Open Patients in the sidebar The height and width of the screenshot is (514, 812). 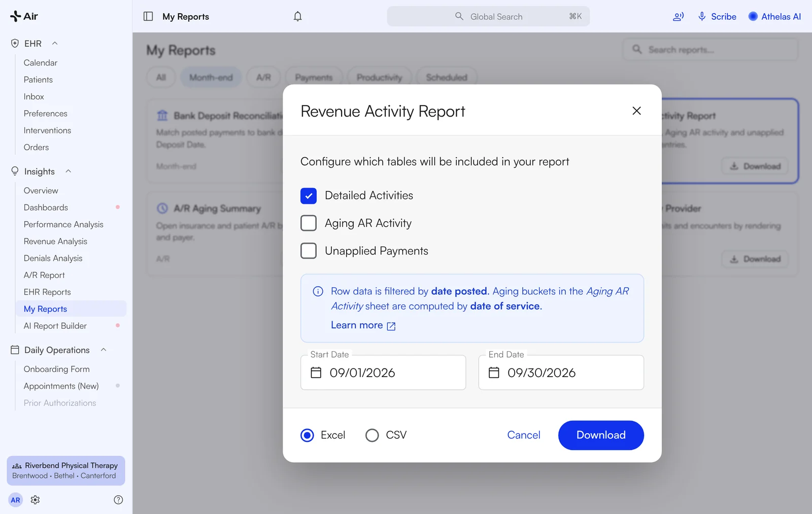tap(38, 80)
